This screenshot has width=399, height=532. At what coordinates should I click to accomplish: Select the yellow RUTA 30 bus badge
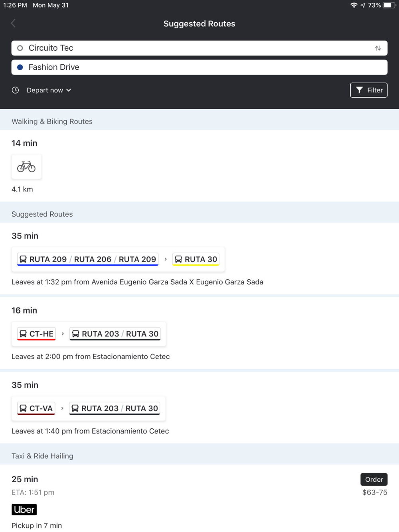pos(196,259)
